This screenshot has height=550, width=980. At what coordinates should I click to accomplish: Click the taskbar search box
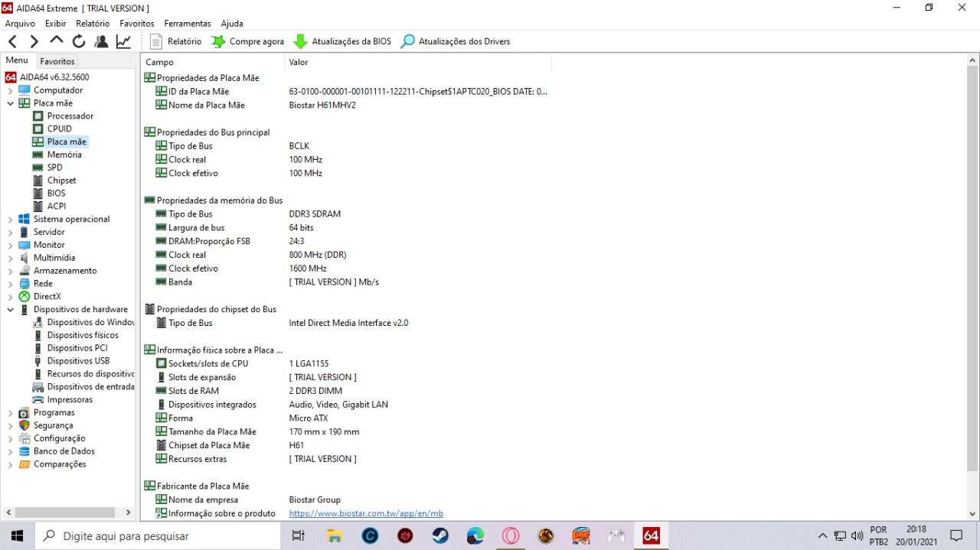(157, 536)
